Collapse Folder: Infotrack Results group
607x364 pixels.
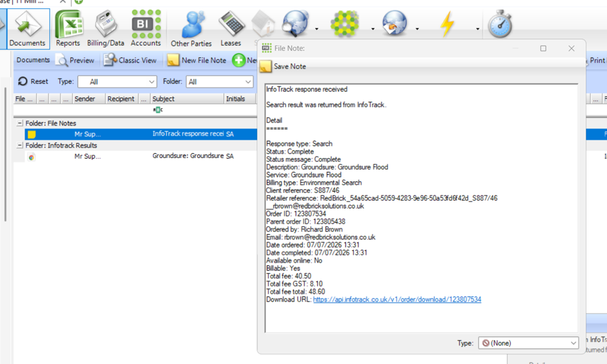tap(20, 145)
